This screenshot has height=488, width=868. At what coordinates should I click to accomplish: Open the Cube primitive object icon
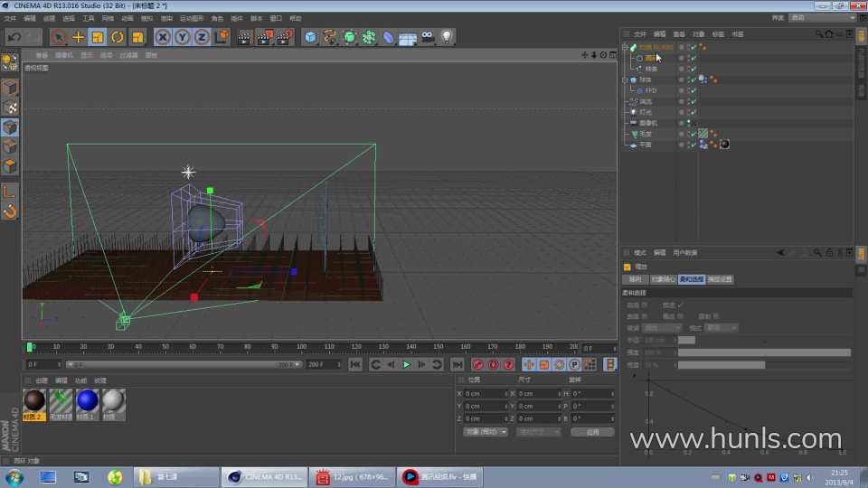[310, 37]
